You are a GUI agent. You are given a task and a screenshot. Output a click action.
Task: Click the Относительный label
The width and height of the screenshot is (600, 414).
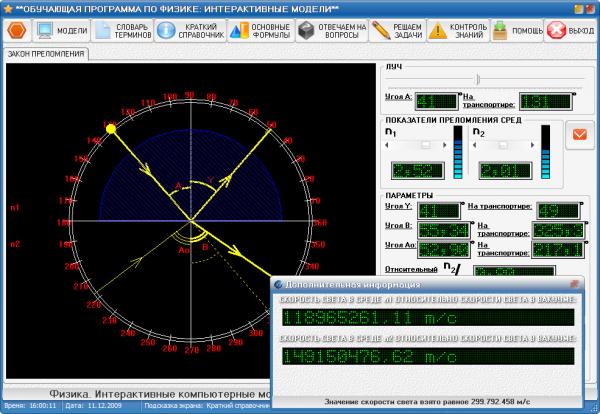pos(411,269)
